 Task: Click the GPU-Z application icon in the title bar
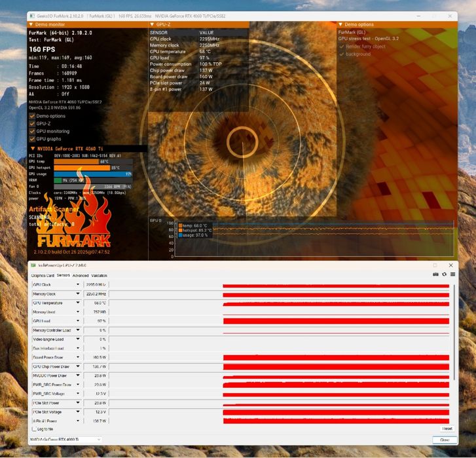[33, 265]
